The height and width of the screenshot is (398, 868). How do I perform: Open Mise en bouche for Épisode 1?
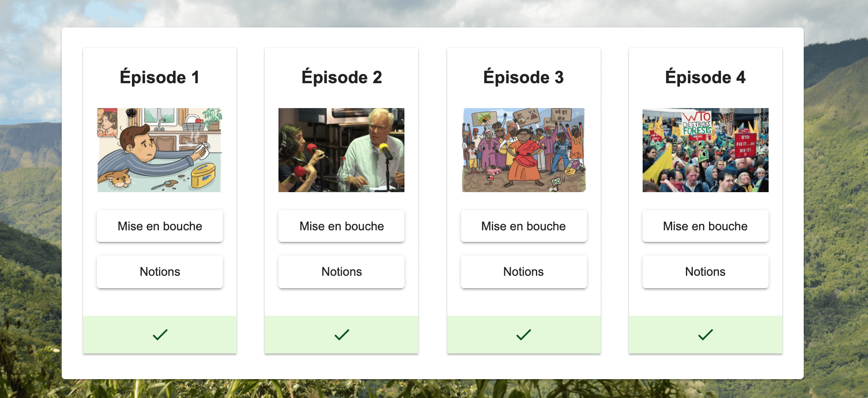click(160, 226)
